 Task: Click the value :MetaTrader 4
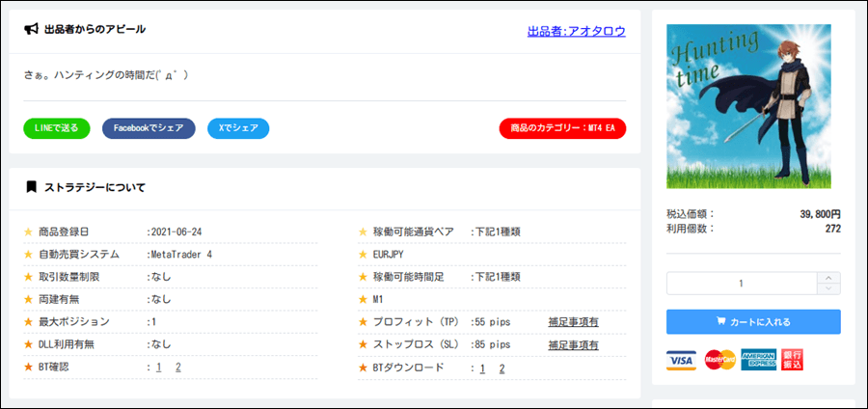[178, 254]
